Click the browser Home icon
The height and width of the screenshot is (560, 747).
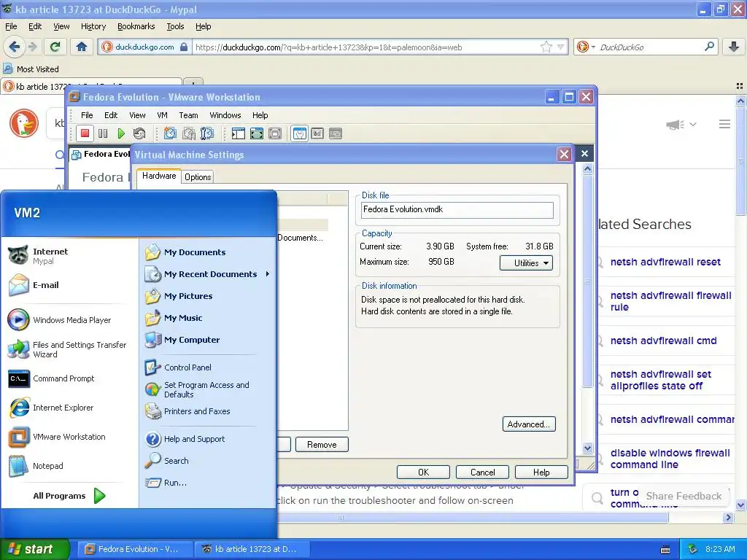click(x=82, y=47)
